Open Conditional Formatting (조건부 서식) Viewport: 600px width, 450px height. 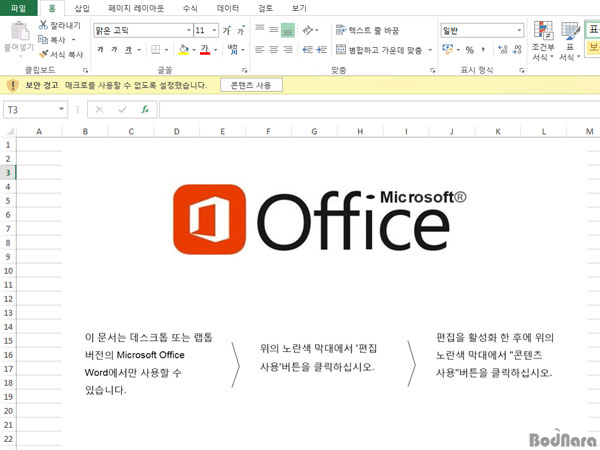coord(543,41)
